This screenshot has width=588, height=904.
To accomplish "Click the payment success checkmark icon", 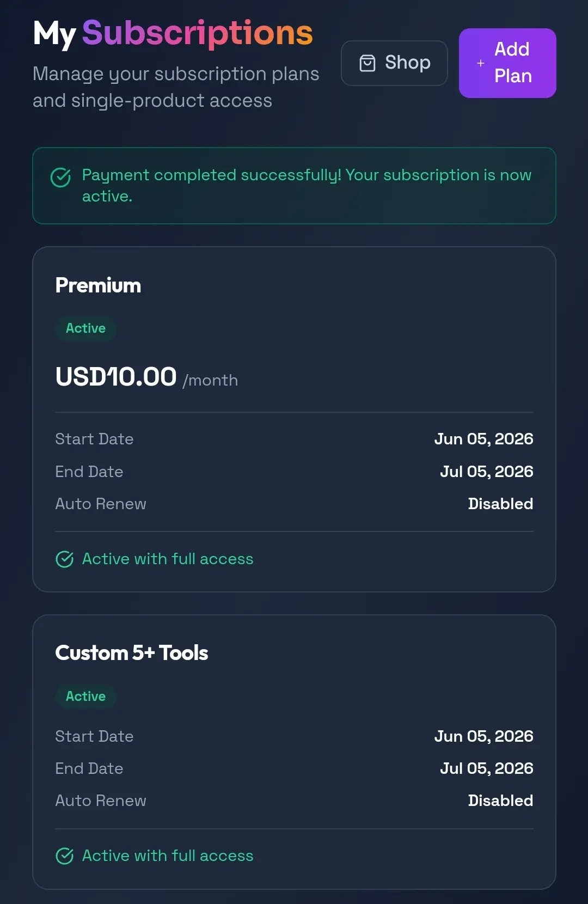I will (x=60, y=177).
